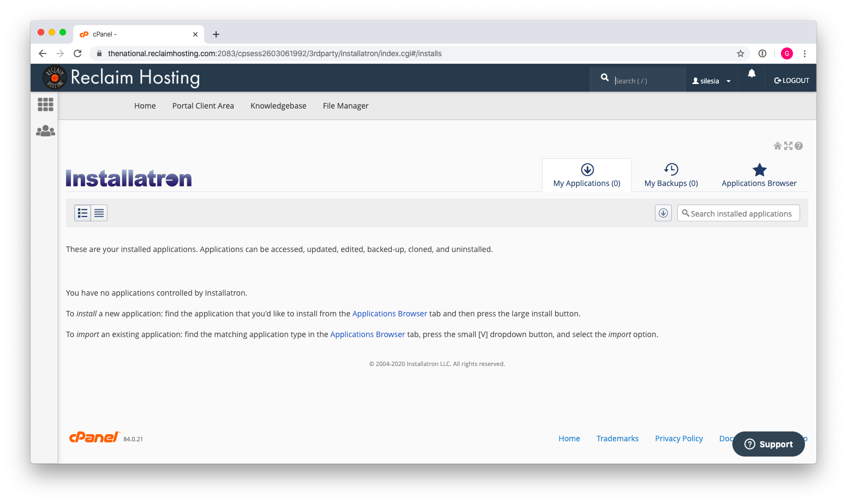The image size is (847, 504).
Task: Focus the Search installed applications field
Action: pyautogui.click(x=738, y=213)
